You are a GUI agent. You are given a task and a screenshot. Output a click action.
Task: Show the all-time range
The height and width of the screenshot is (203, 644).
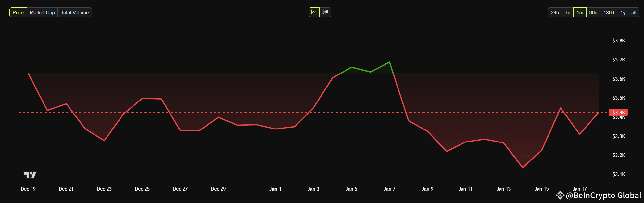tap(634, 13)
